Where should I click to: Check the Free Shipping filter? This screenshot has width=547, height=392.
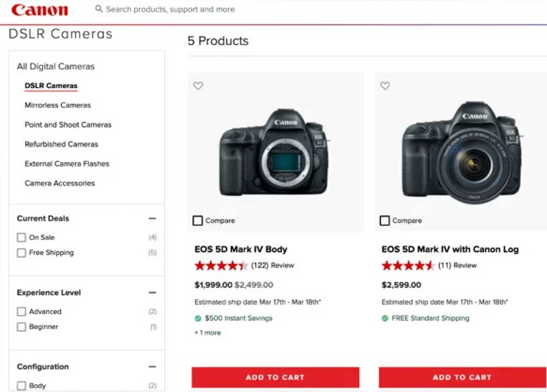21,253
